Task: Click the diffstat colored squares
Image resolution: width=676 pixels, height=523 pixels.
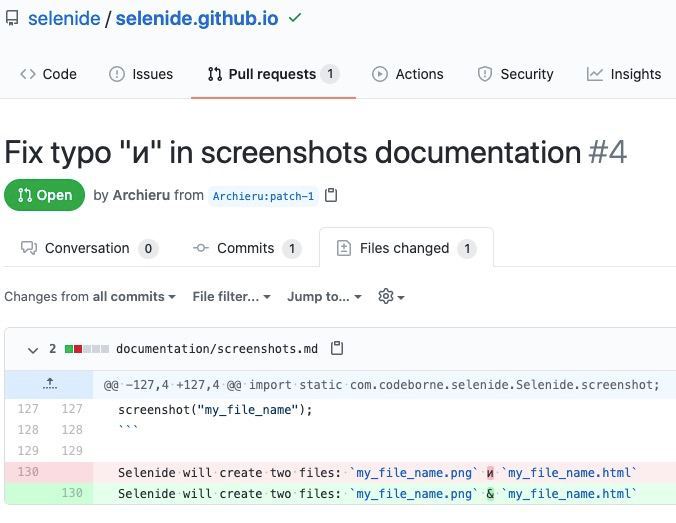Action: pos(87,349)
